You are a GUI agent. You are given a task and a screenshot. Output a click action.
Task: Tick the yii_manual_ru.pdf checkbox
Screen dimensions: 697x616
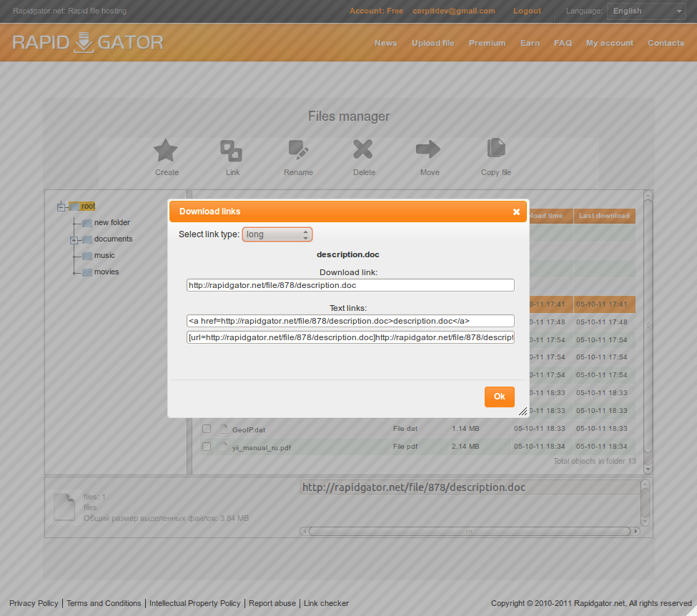[x=207, y=446]
